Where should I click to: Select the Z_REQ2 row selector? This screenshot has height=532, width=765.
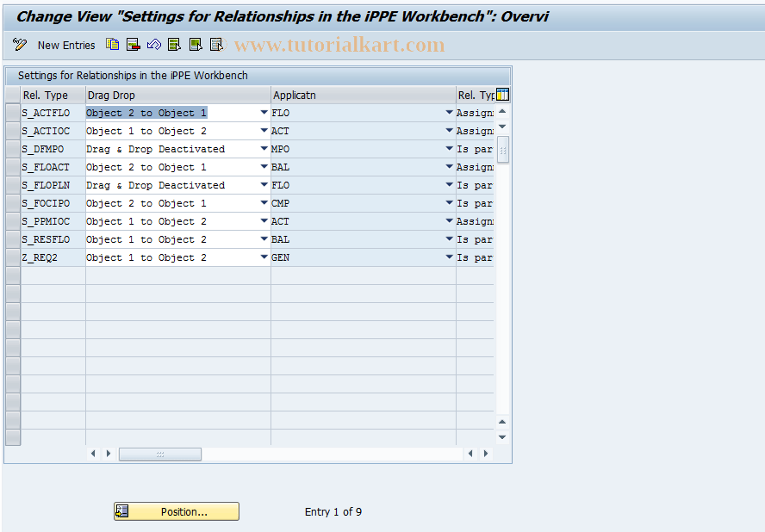point(13,257)
